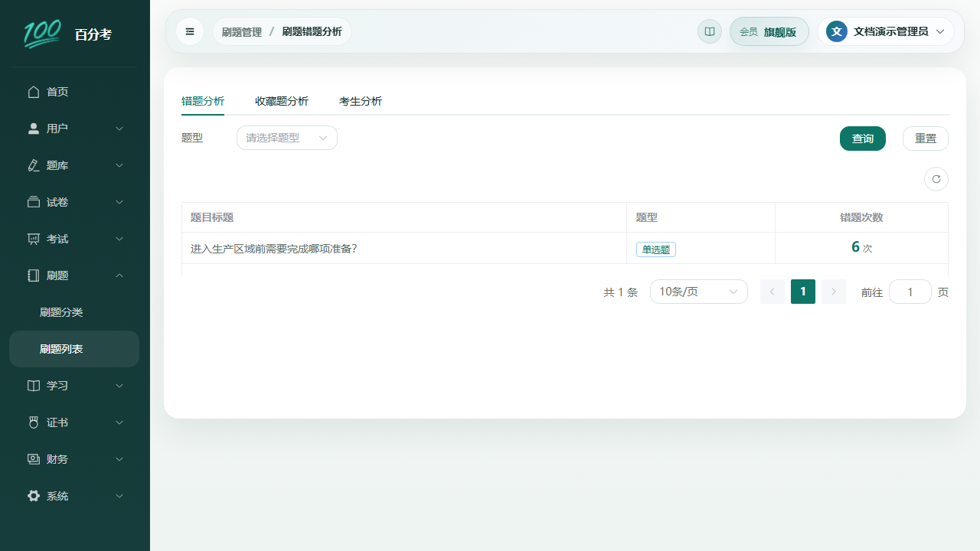This screenshot has height=551, width=980.
Task: Click the question 进入生产区域前需要完成哪项准备?
Action: pyautogui.click(x=274, y=249)
